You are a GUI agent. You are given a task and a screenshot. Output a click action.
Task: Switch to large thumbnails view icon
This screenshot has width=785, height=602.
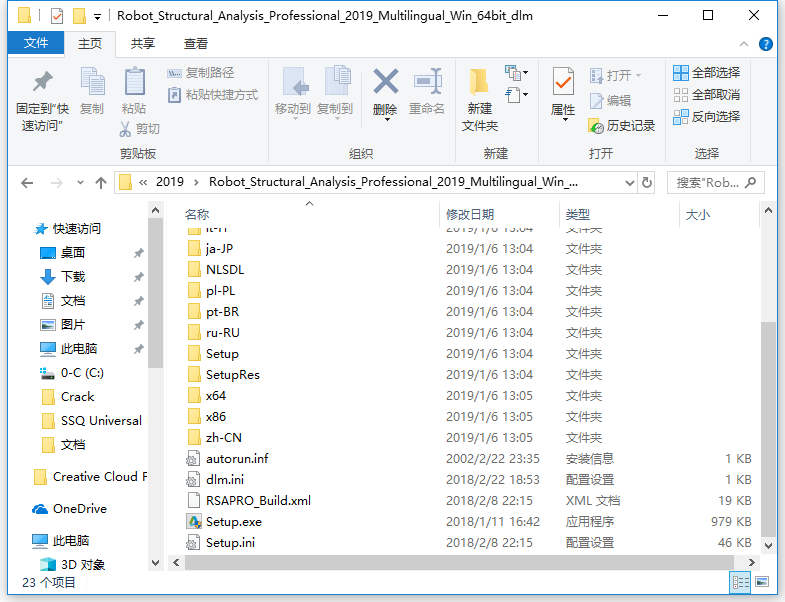point(762,582)
